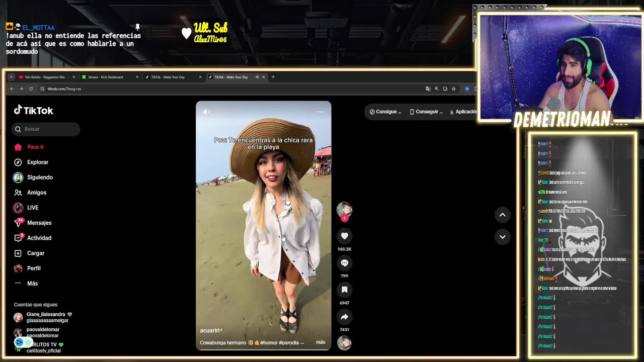644x362 pixels.
Task: Open the Para ti home feed
Action: 29,147
